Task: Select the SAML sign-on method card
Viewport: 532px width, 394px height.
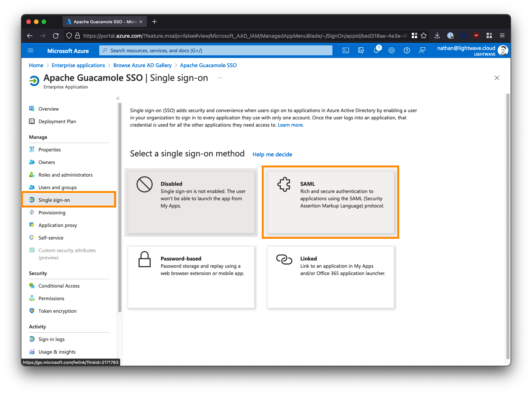Action: pos(330,202)
